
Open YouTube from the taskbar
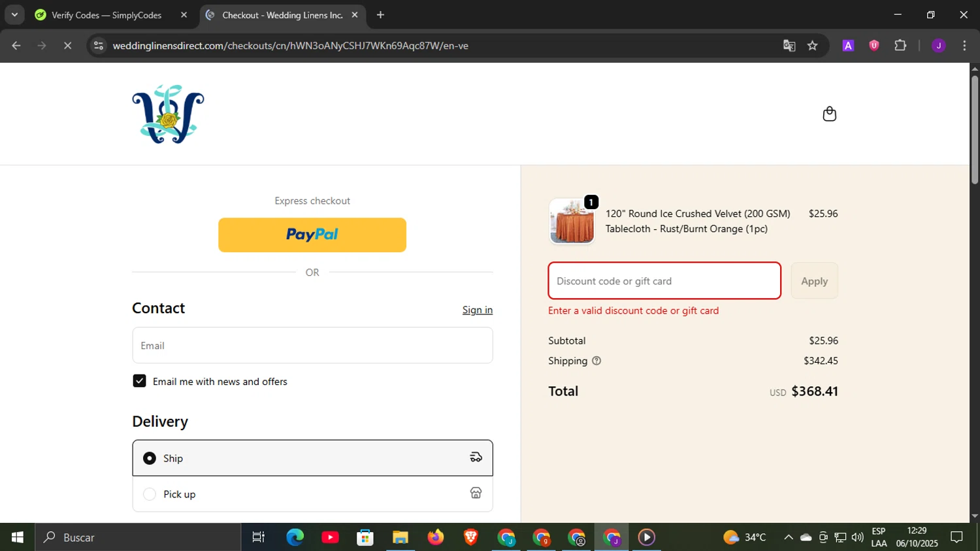coord(330,537)
